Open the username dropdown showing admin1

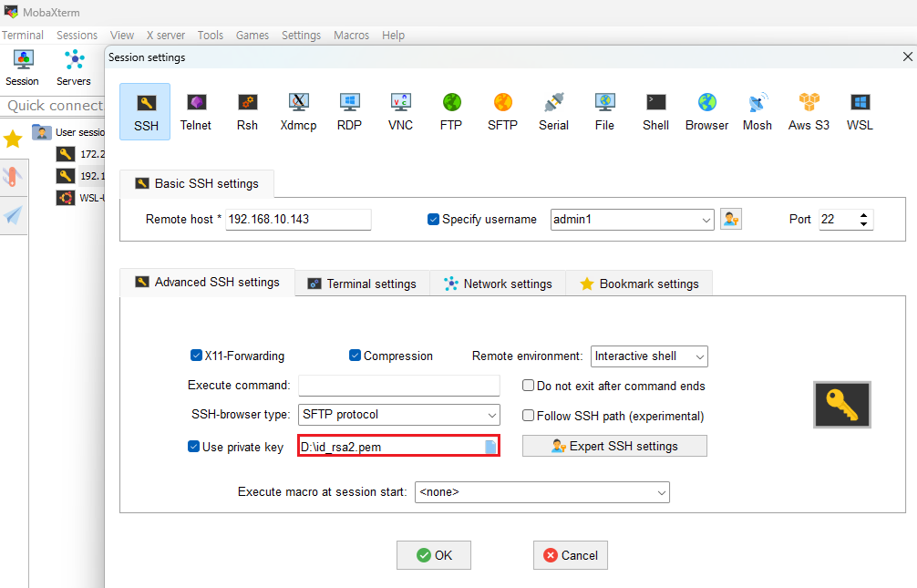point(633,220)
